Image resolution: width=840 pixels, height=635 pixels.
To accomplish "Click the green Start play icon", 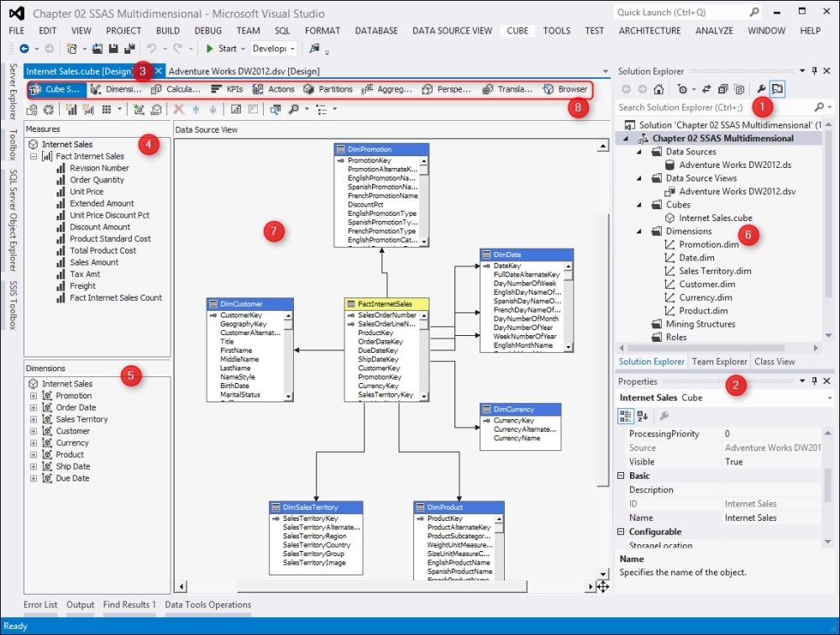I will tap(209, 49).
